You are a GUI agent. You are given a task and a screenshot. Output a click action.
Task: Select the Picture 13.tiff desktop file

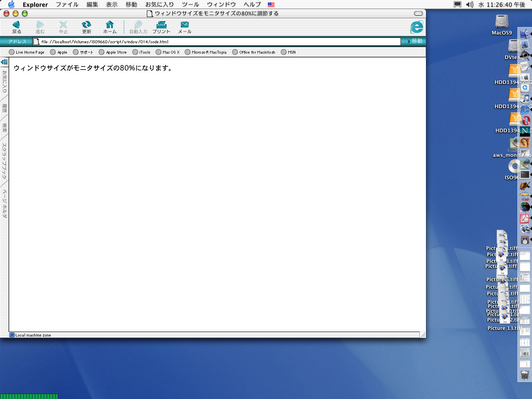click(x=505, y=328)
